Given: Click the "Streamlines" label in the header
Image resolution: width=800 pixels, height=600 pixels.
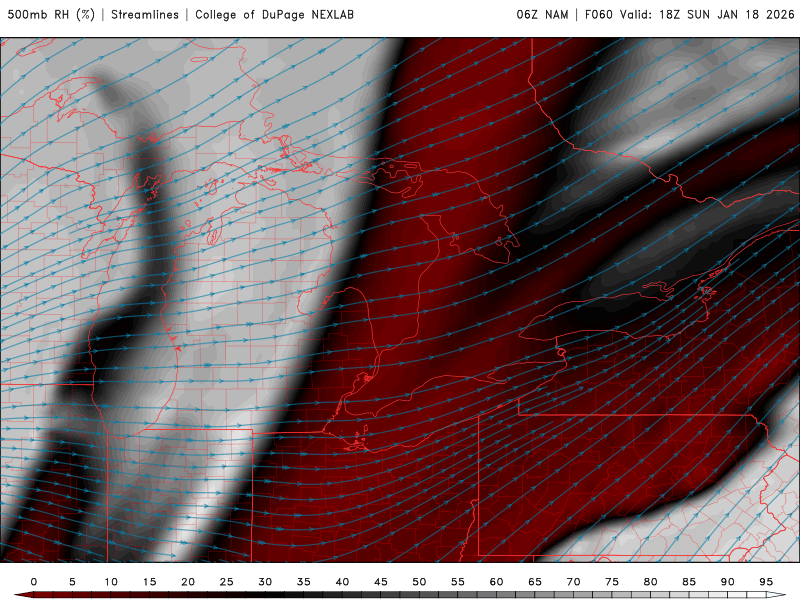Looking at the screenshot, I should coord(145,14).
